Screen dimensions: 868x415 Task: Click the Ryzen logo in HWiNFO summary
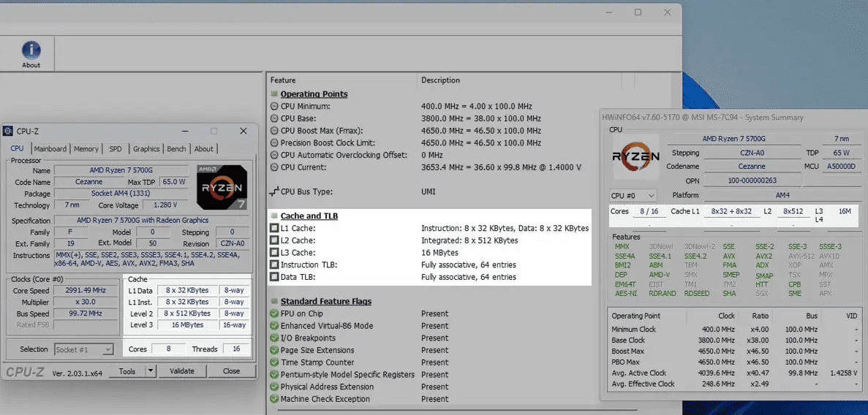pos(635,156)
